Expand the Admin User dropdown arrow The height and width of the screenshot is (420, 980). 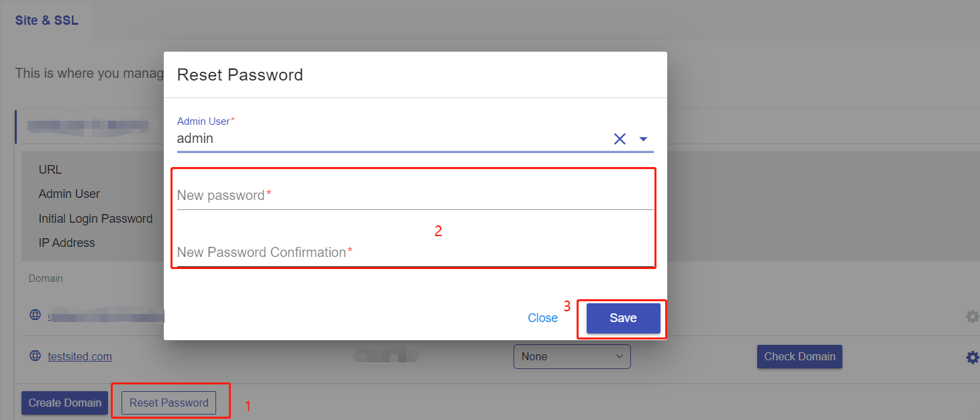[643, 139]
